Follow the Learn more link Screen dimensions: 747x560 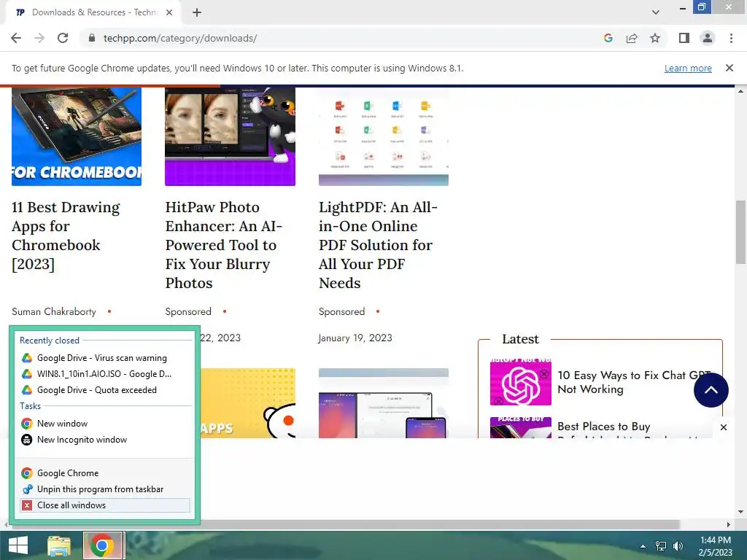[688, 68]
